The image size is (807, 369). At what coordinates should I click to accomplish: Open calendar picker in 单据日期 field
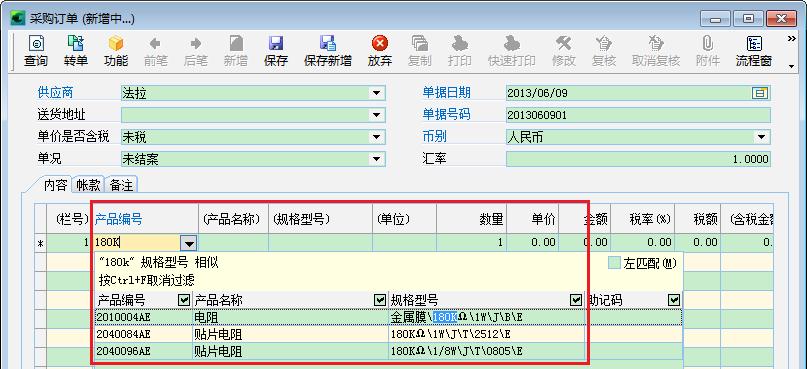point(759,93)
